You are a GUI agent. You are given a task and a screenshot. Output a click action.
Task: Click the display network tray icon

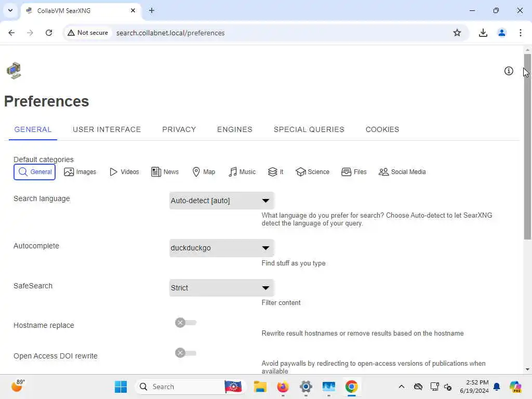[x=434, y=387]
